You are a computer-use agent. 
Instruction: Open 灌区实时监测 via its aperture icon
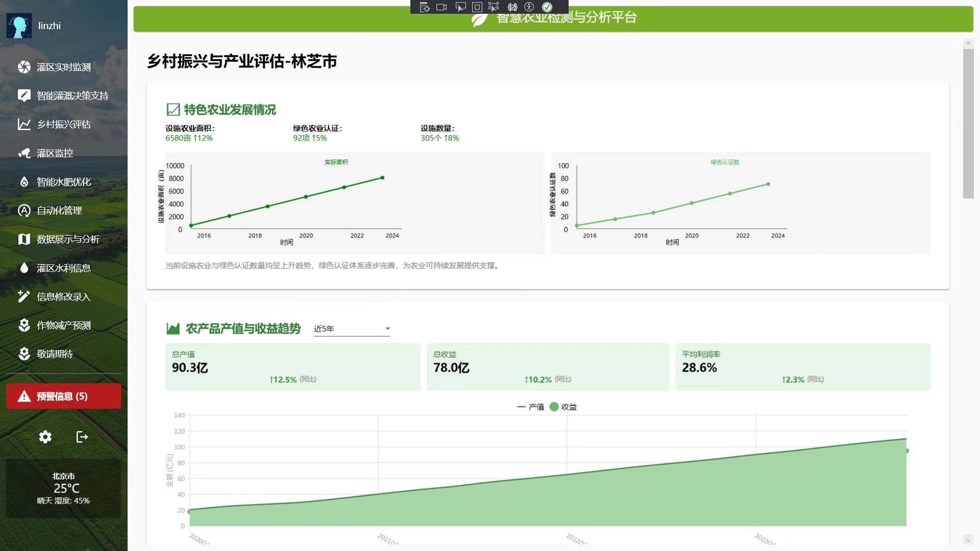pos(24,67)
